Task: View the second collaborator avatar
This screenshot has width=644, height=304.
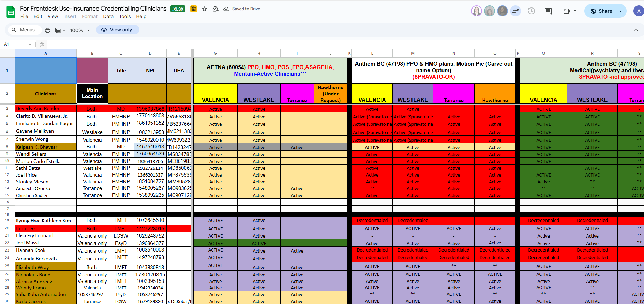Action: [x=490, y=11]
